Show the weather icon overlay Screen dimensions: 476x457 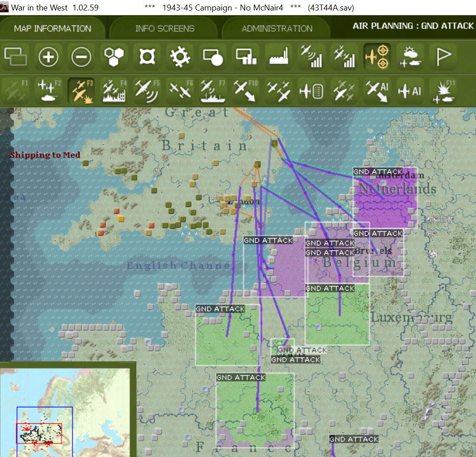click(410, 57)
